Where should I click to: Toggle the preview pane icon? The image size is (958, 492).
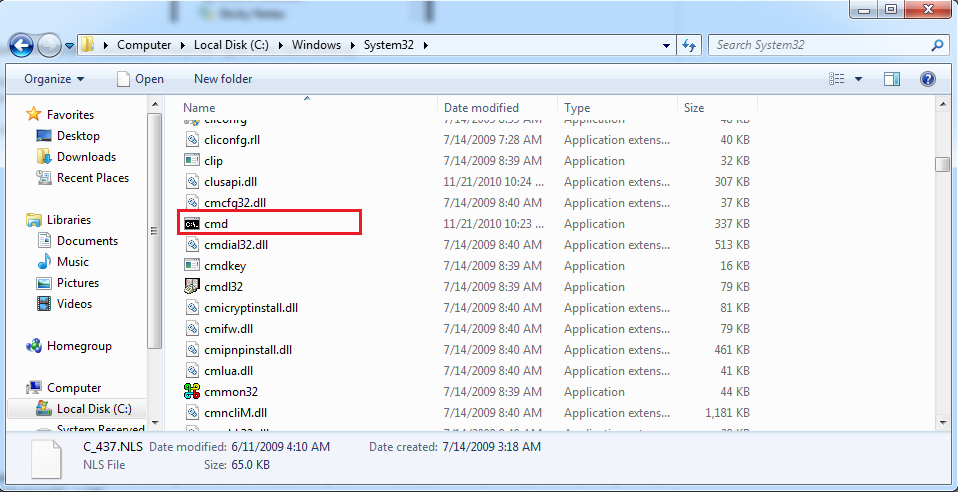tap(892, 79)
